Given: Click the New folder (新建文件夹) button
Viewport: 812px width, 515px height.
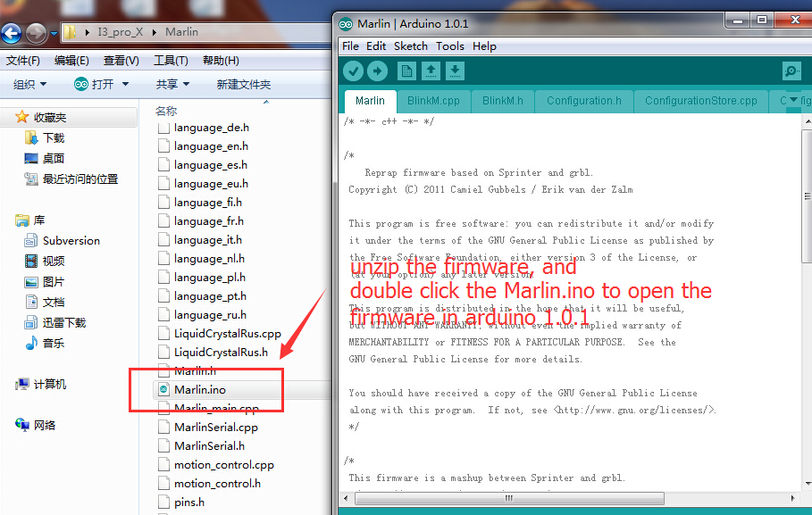Looking at the screenshot, I should [244, 85].
